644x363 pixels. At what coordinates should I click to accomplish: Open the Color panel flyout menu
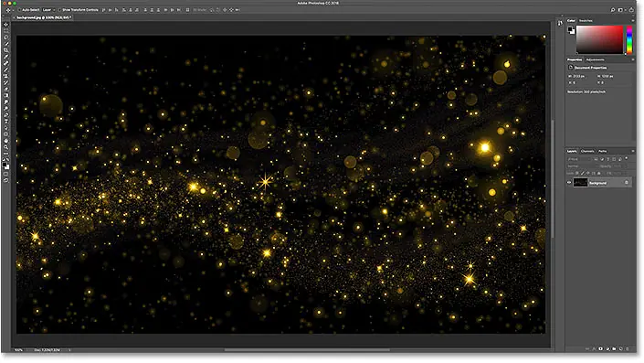click(632, 20)
